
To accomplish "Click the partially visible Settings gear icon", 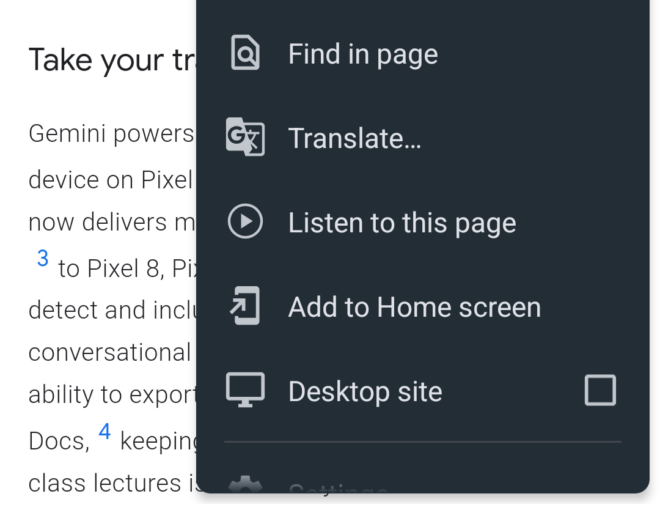I will (245, 486).
